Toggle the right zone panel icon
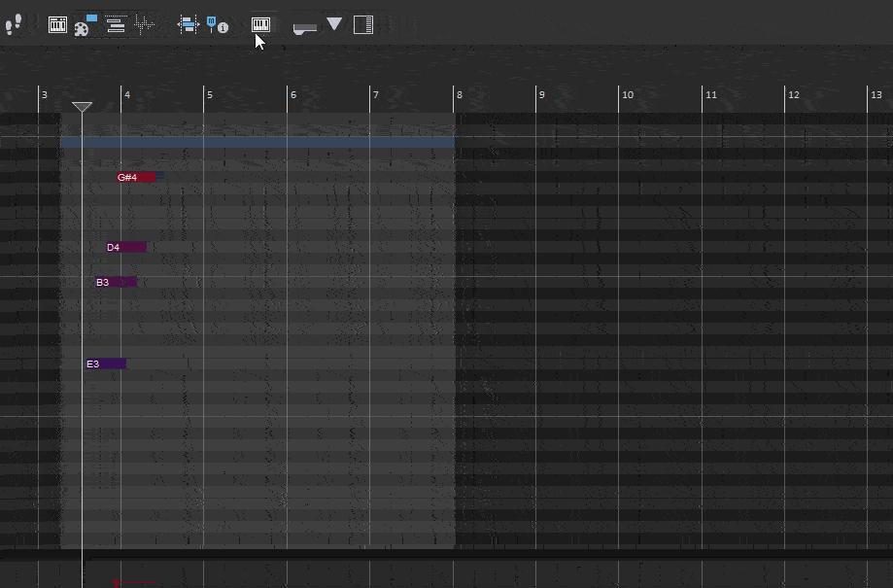The height and width of the screenshot is (588, 893). tap(363, 24)
